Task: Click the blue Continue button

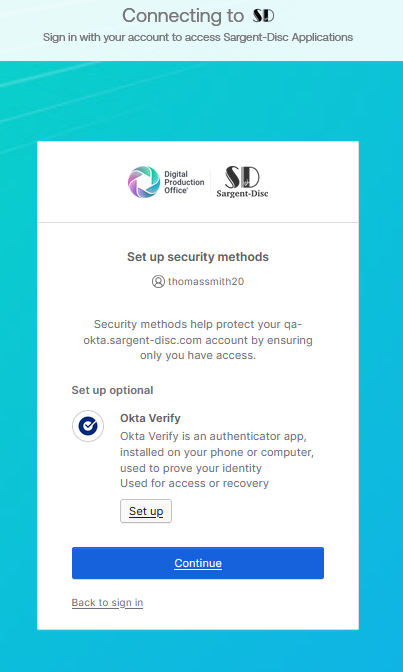Action: tap(198, 563)
